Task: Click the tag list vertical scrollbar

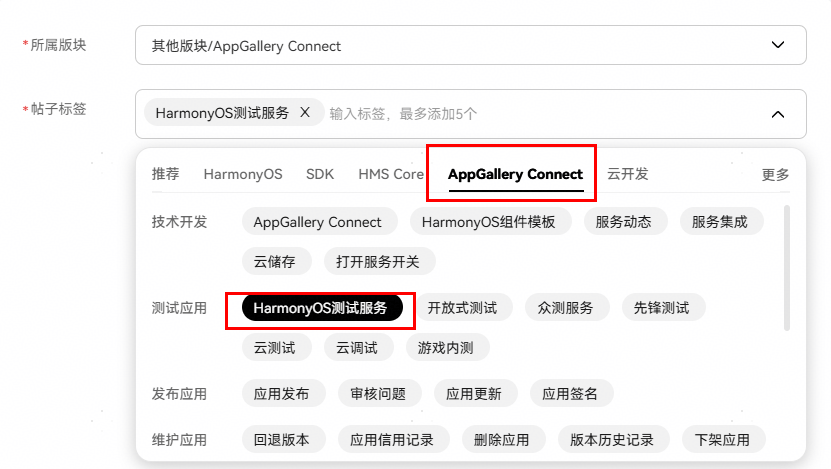Action: pos(786,268)
